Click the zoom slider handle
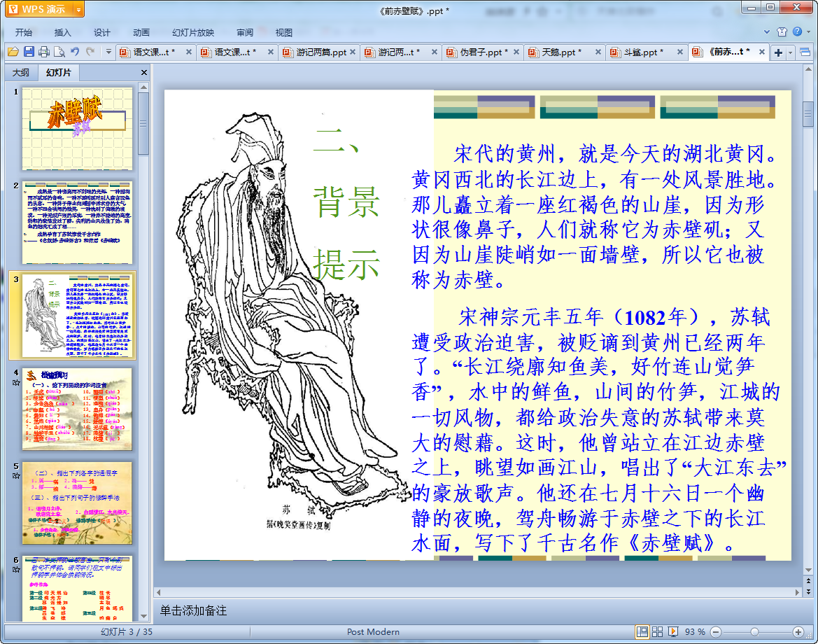 click(x=754, y=632)
